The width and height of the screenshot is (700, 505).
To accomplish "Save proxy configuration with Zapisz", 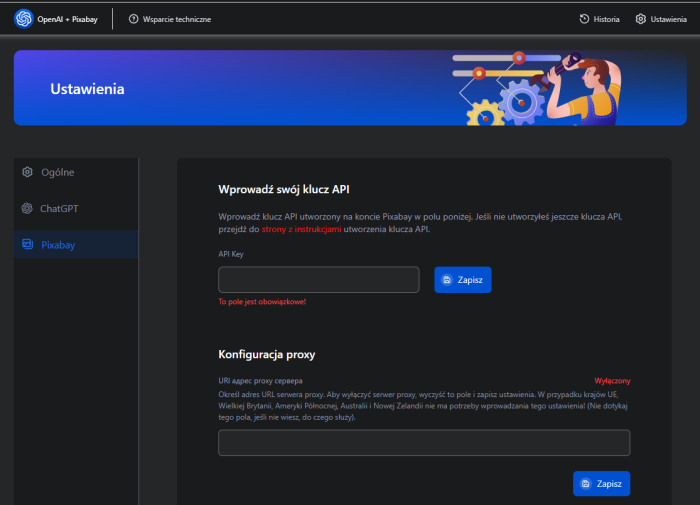I will (601, 484).
